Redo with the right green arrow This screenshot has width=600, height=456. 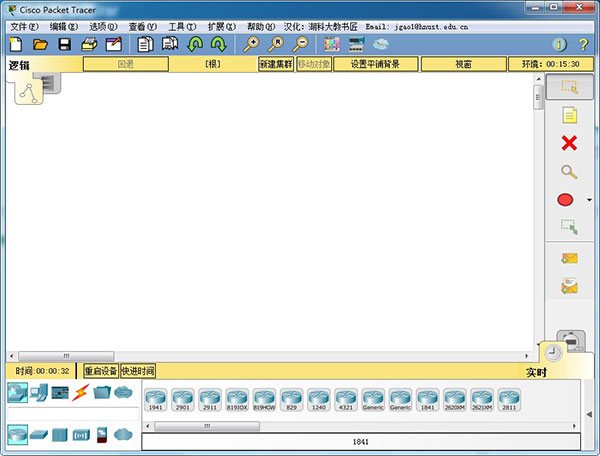tap(218, 44)
